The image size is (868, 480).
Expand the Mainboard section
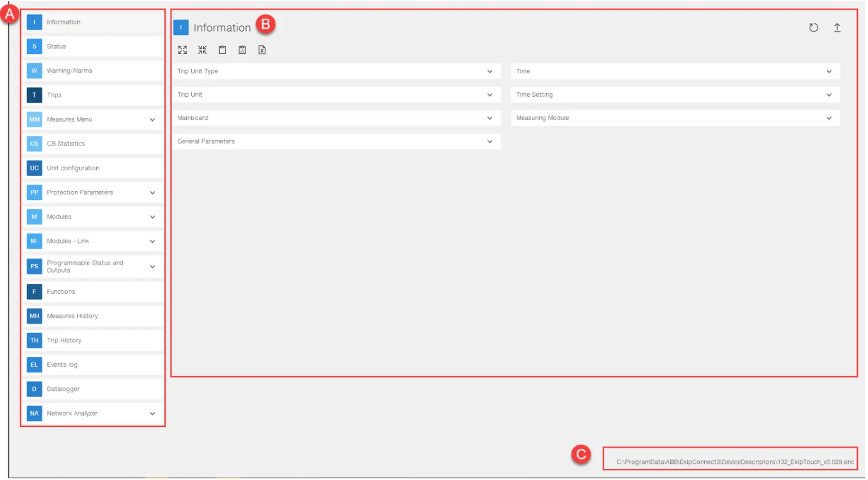pos(489,118)
